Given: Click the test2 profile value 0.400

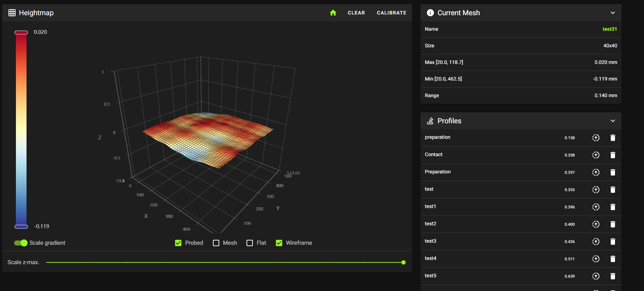Looking at the screenshot, I should click(569, 224).
